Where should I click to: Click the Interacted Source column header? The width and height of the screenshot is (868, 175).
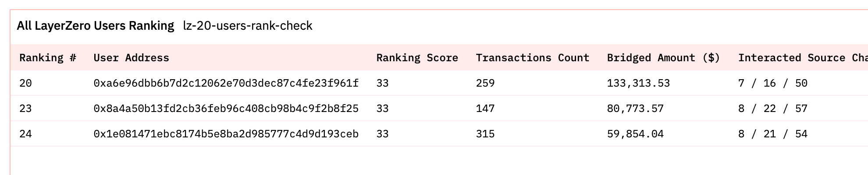(802, 58)
